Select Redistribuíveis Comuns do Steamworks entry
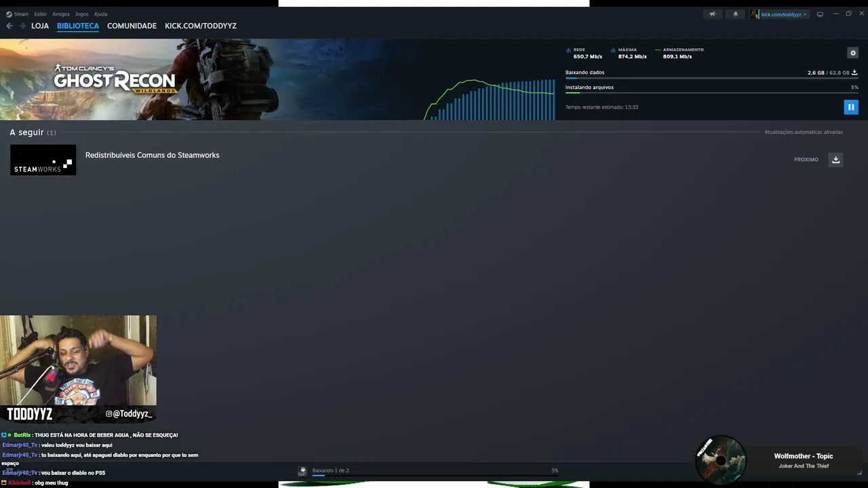Screen dimensions: 868x488 click(153, 155)
